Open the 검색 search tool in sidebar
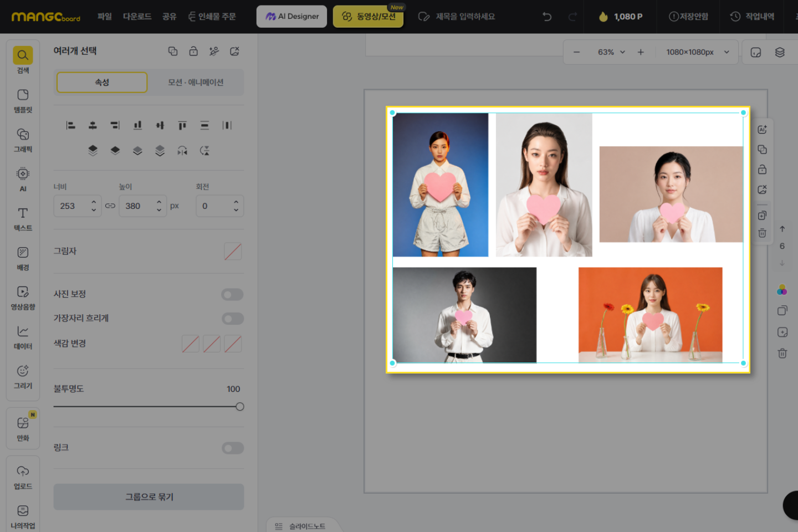 click(x=23, y=60)
